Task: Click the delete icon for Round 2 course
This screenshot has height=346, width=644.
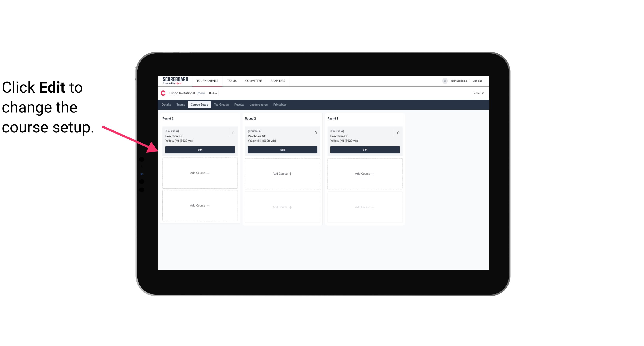Action: point(316,132)
